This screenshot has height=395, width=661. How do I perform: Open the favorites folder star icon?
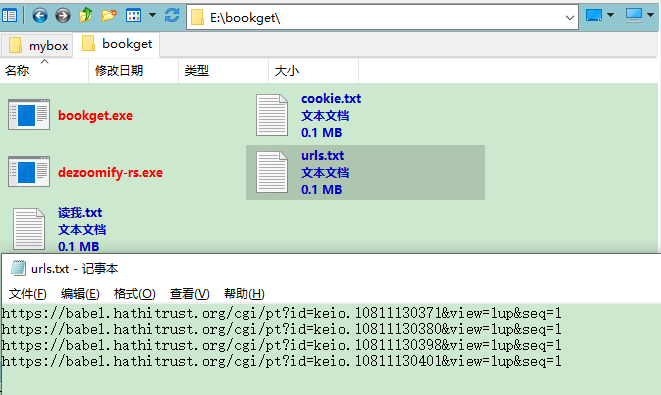point(109,16)
